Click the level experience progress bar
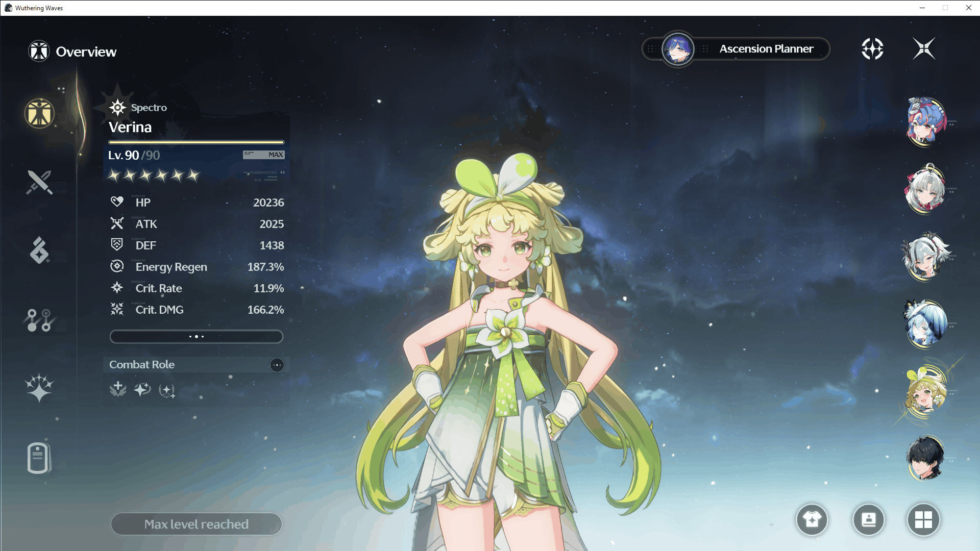The width and height of the screenshot is (980, 551). point(197,142)
